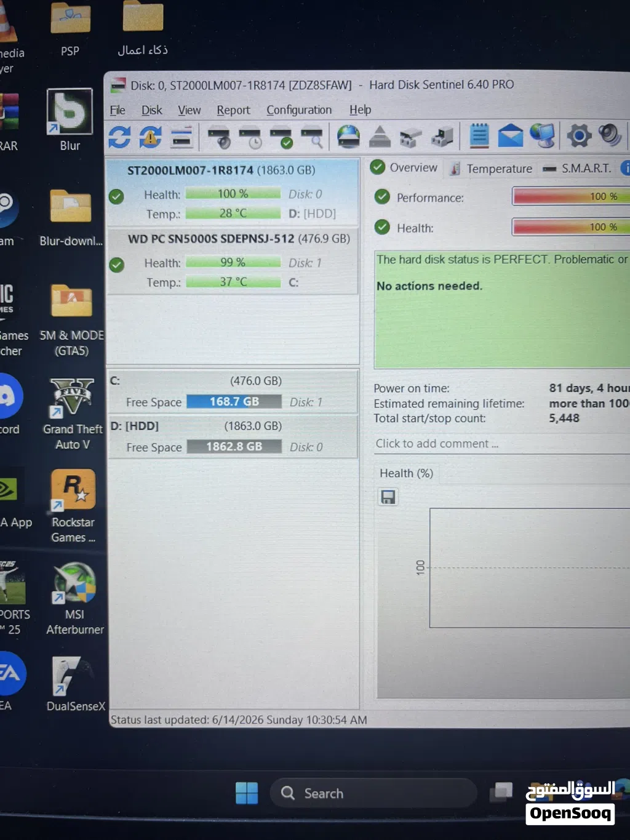The image size is (630, 840).
Task: Select the C: (476.0 GB) partition row
Action: click(233, 391)
